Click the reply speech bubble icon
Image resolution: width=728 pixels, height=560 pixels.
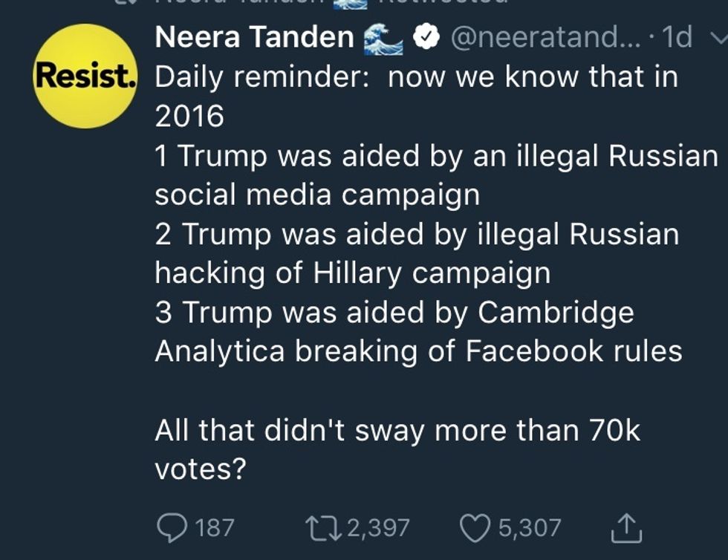coord(172,527)
